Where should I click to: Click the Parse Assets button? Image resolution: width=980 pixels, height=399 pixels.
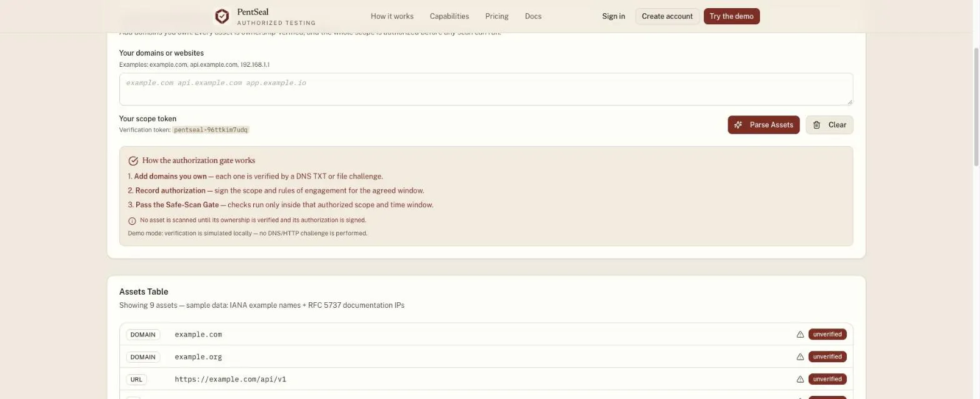(x=764, y=125)
